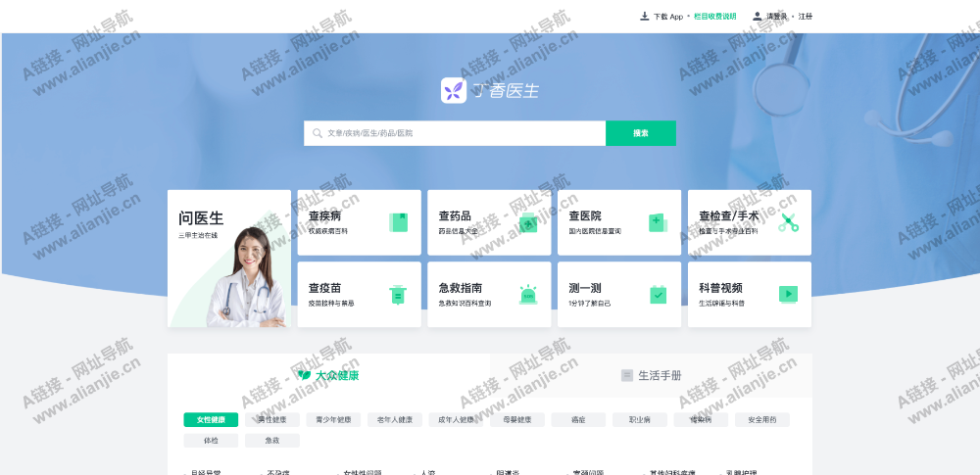Click the document icon beside 生活手册

(x=627, y=376)
